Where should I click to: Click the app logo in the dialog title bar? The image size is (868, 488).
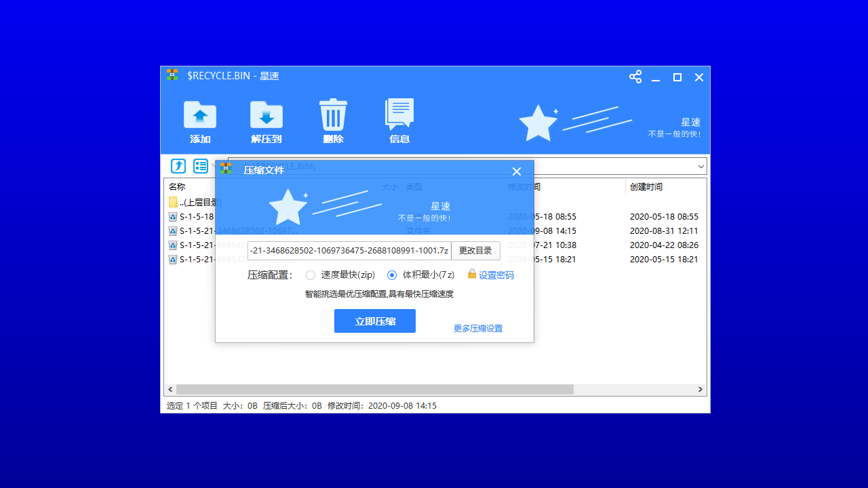pyautogui.click(x=226, y=168)
